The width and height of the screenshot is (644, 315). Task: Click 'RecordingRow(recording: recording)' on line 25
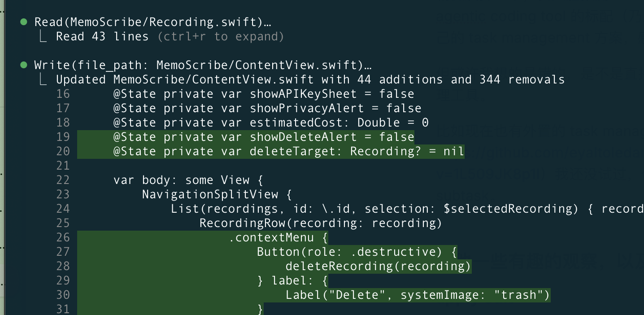(x=321, y=223)
